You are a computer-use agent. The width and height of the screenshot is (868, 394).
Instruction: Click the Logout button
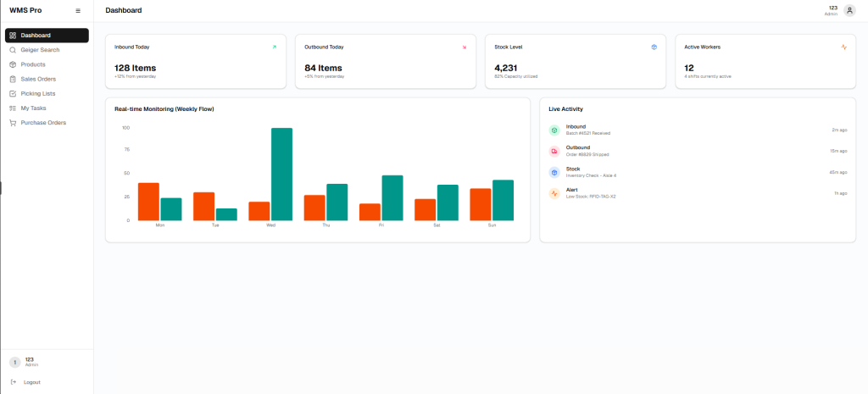[25, 382]
